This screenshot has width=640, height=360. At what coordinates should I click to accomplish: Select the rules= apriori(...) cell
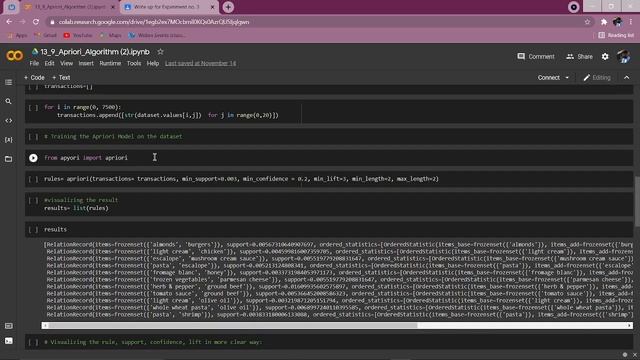pos(329,179)
